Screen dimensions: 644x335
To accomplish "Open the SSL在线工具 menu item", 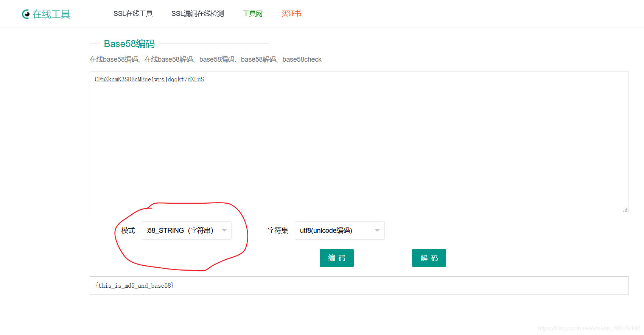I will point(133,14).
